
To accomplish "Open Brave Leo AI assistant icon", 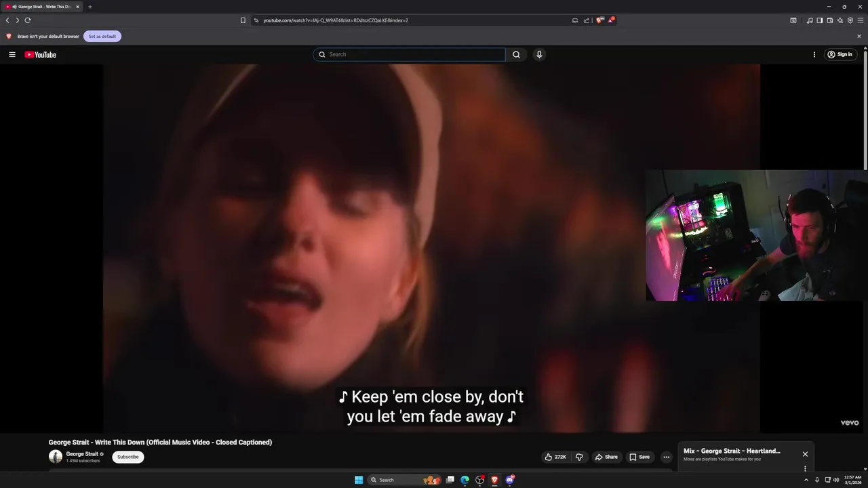I will coord(840,20).
